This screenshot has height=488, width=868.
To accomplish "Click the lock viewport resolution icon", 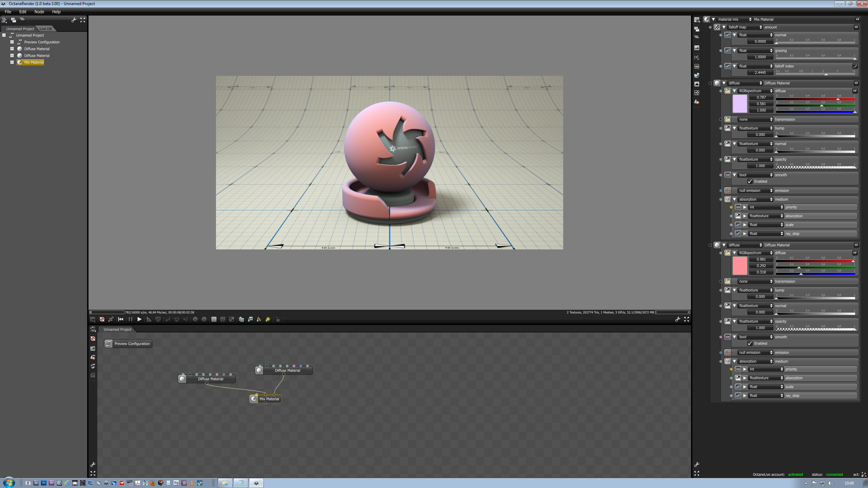I will pos(278,319).
